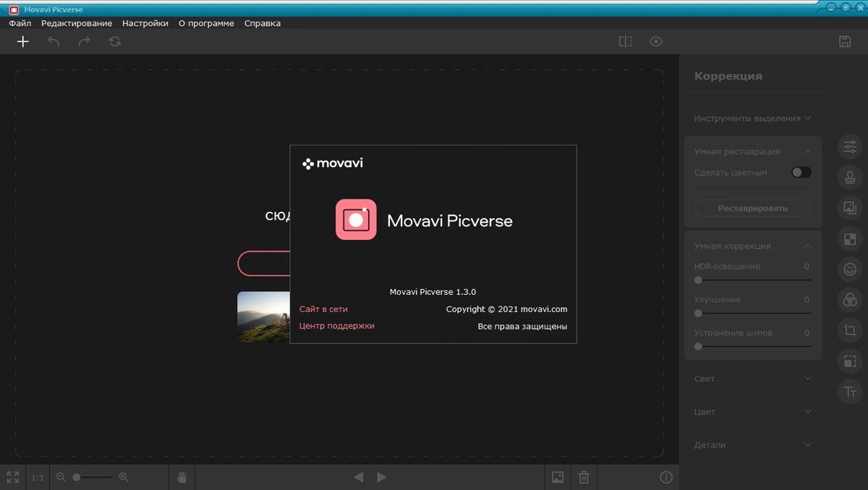Open the 'Настройки' menu
The height and width of the screenshot is (490, 868).
[x=145, y=23]
